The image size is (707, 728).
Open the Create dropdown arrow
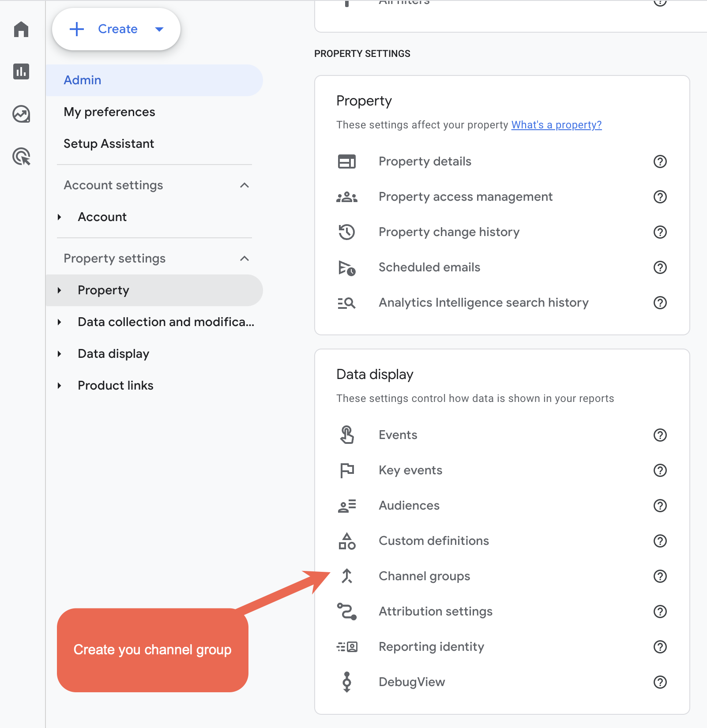pyautogui.click(x=159, y=30)
